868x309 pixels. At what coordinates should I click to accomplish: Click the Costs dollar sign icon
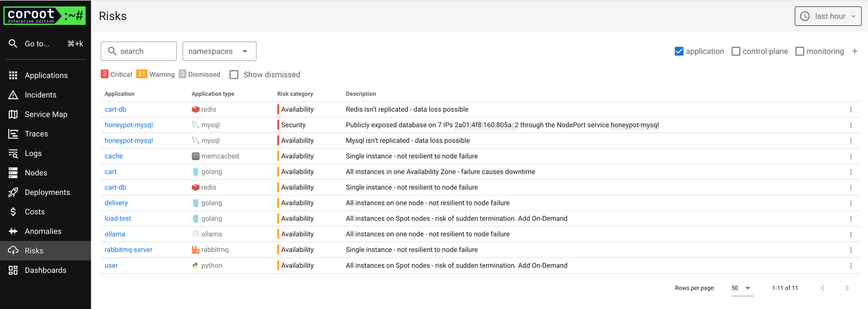click(x=13, y=212)
